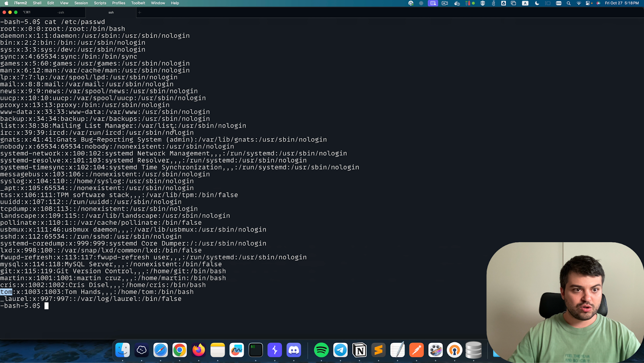Open the Help menu
Image resolution: width=644 pixels, height=363 pixels.
175,3
